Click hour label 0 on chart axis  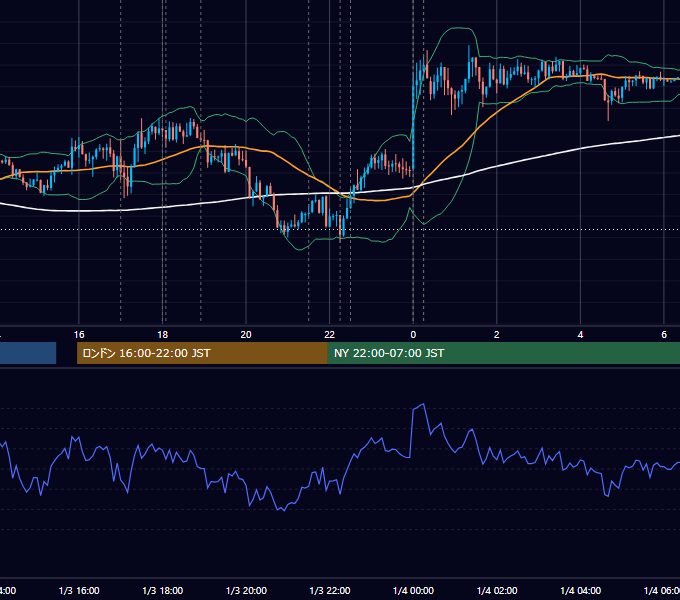coord(413,335)
